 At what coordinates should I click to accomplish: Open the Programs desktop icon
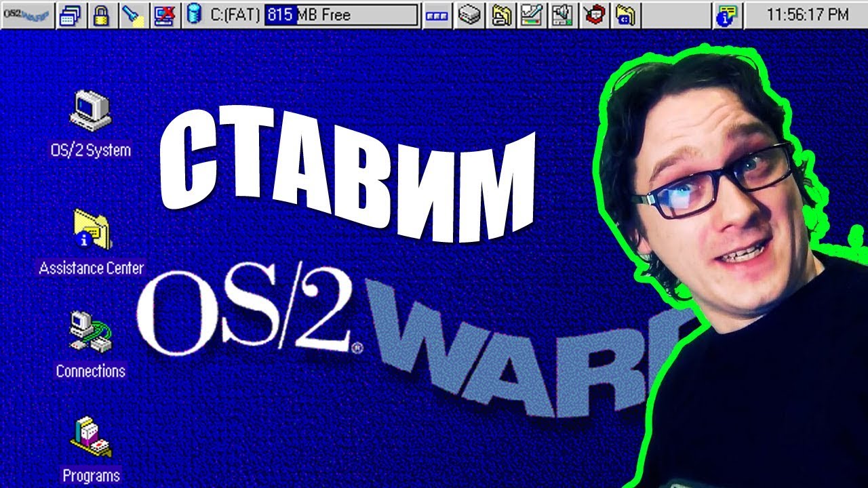pyautogui.click(x=91, y=438)
